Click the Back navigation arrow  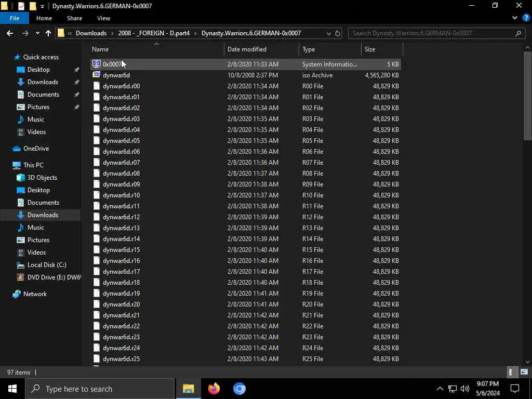(10, 33)
